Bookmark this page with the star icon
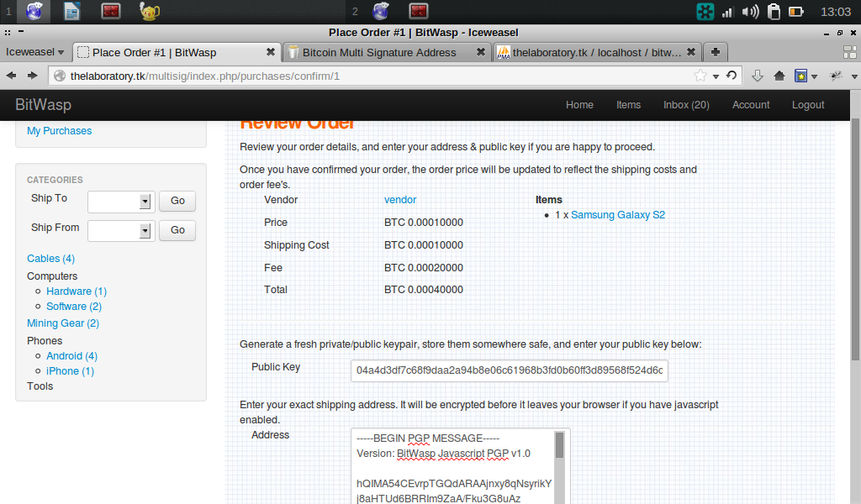861x504 pixels. tap(700, 76)
